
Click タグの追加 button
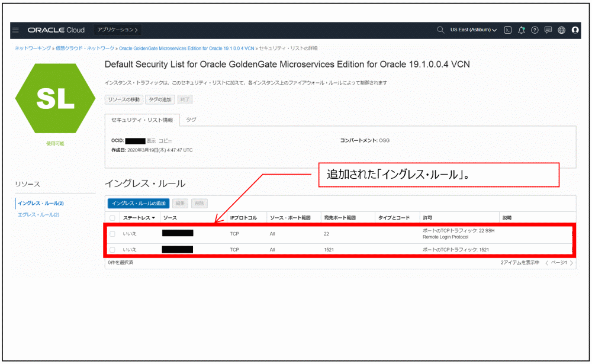160,99
